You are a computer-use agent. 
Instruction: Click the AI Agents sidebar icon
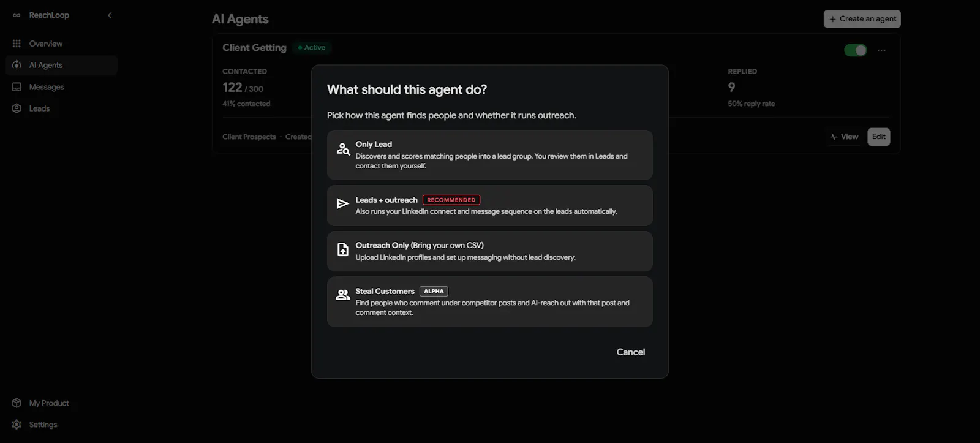pos(17,65)
